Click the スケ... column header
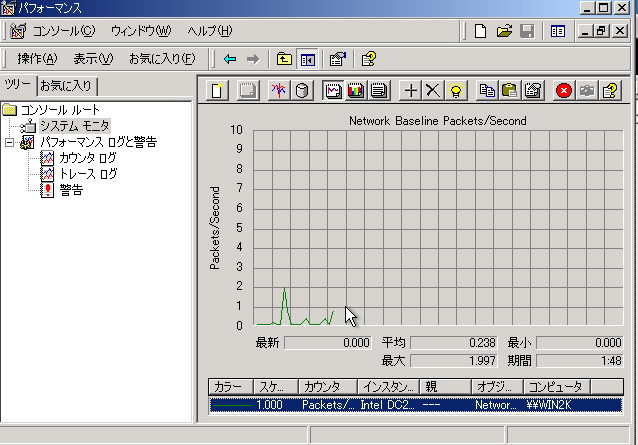The image size is (638, 445). 276,387
